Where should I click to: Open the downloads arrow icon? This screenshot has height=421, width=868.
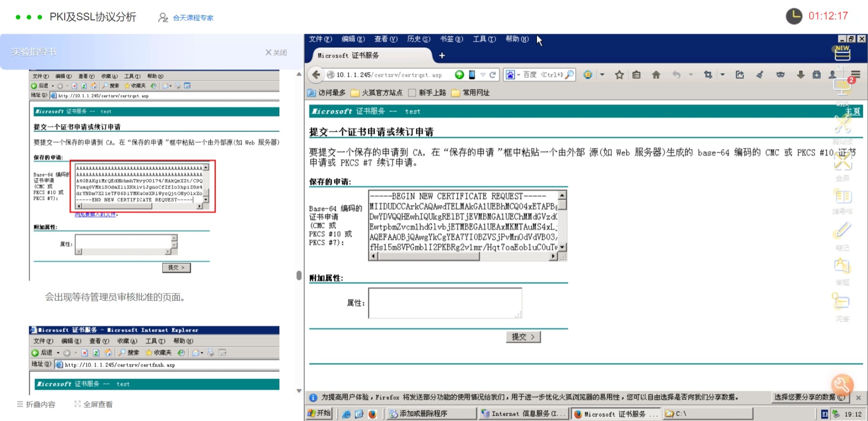click(801, 75)
